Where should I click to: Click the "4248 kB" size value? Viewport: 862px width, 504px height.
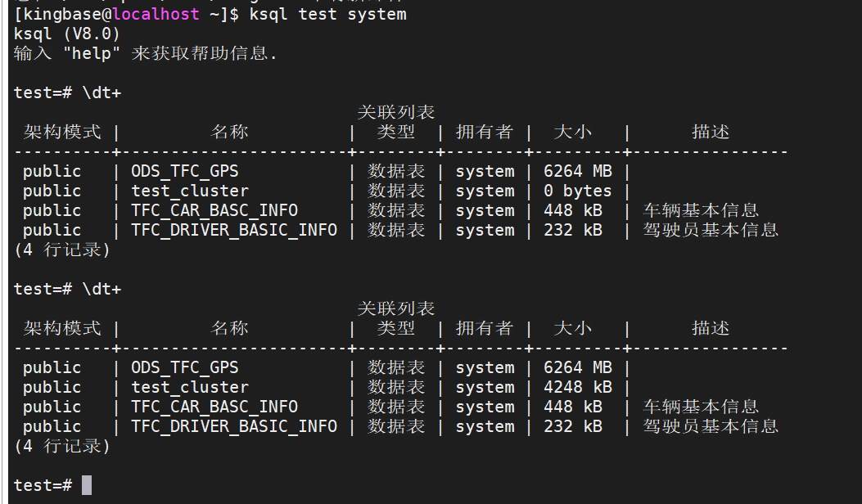tap(578, 387)
